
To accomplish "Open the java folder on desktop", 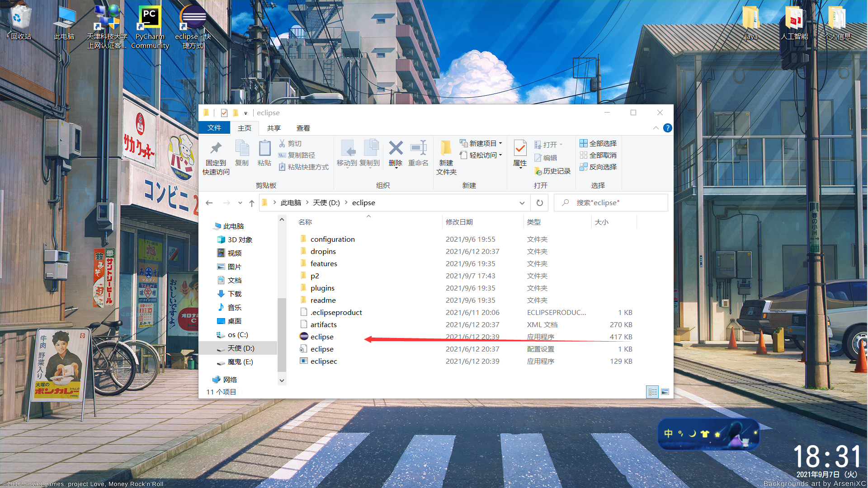I will [750, 23].
